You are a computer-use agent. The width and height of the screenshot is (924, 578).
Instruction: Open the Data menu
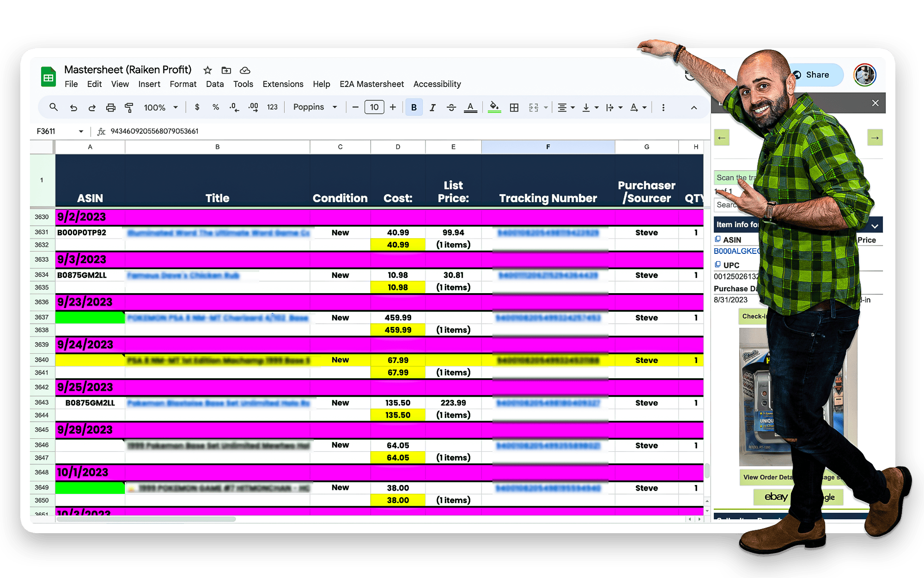[x=215, y=84]
